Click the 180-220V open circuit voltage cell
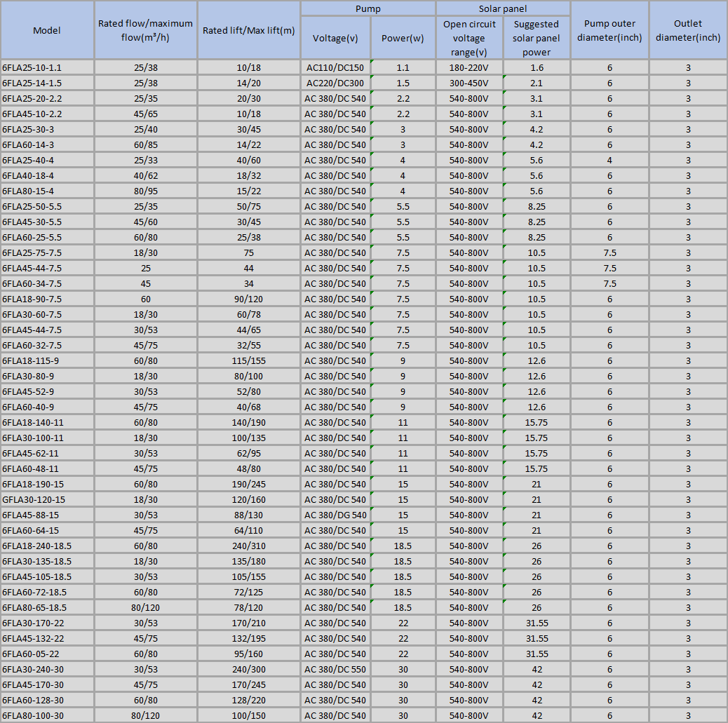 tap(469, 67)
